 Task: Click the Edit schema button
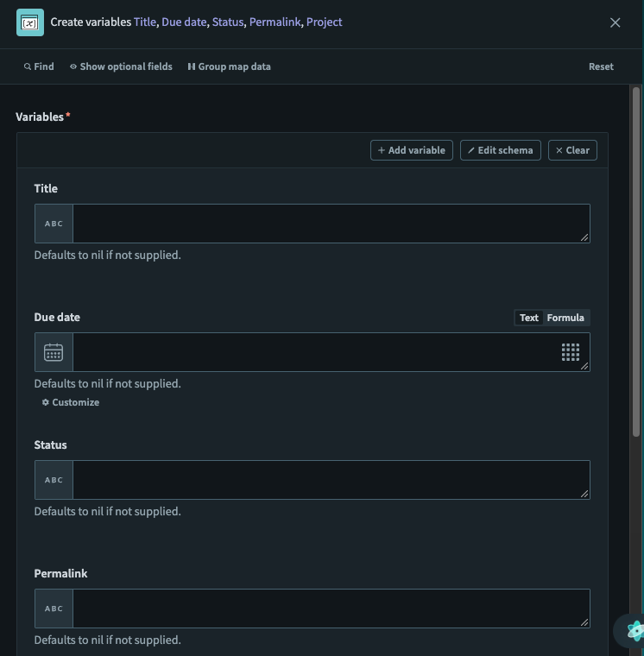501,150
